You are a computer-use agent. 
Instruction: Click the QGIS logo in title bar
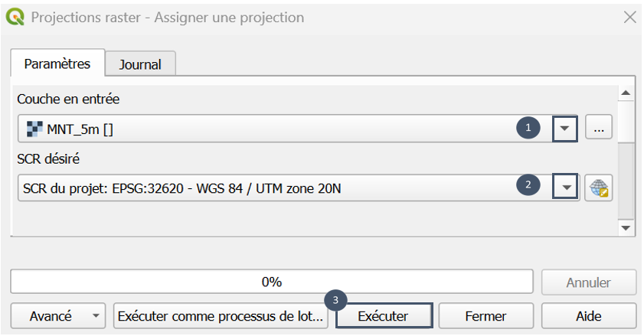click(15, 18)
